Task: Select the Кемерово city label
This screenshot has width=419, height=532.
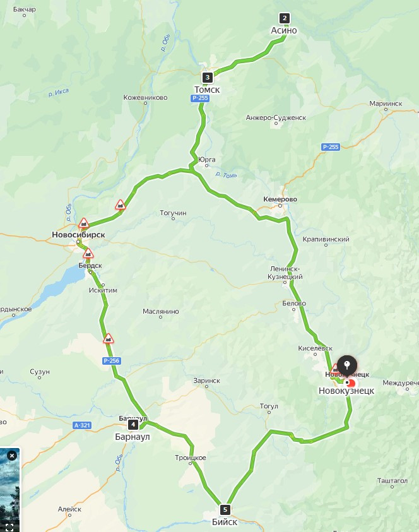Action: click(280, 199)
